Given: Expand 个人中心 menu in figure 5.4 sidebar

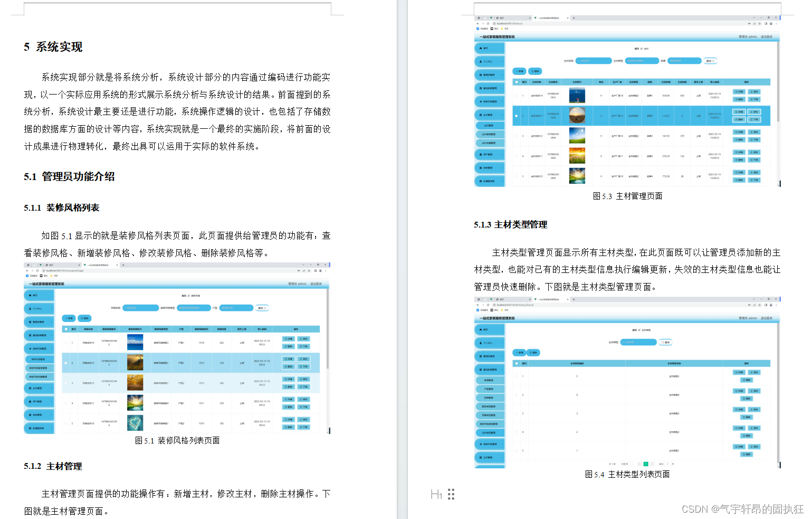Looking at the screenshot, I should (x=490, y=343).
